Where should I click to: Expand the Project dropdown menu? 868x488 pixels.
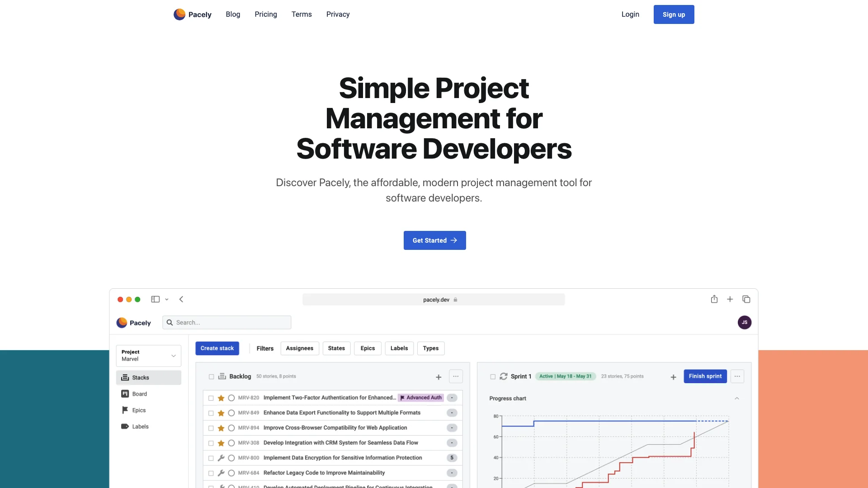click(174, 356)
